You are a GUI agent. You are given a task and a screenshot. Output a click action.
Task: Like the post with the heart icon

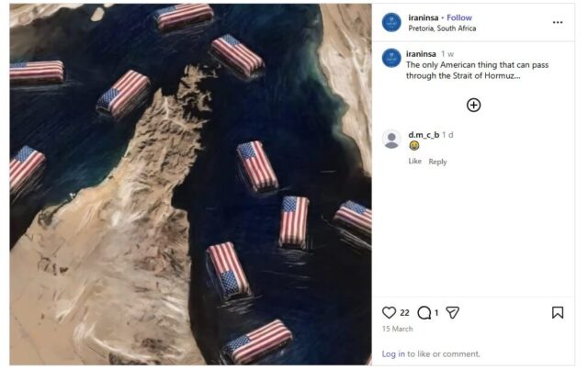(x=389, y=313)
